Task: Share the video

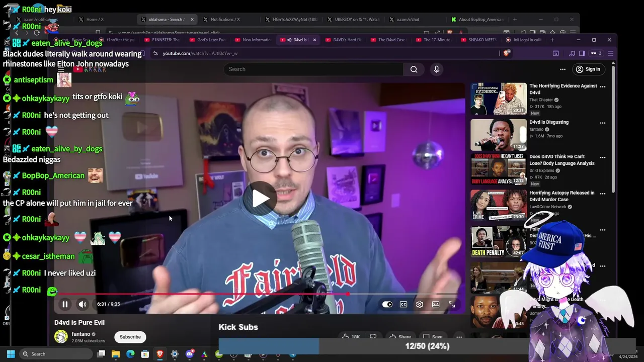Action: click(400, 337)
